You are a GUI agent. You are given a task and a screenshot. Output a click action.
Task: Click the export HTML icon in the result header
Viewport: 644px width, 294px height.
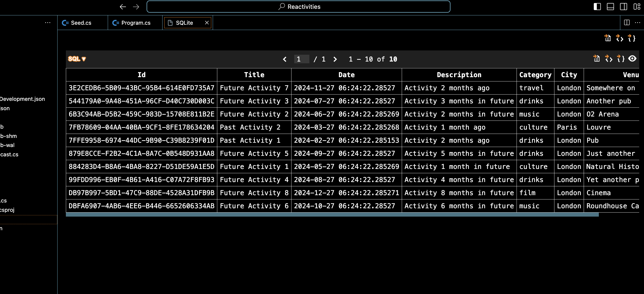pos(609,59)
